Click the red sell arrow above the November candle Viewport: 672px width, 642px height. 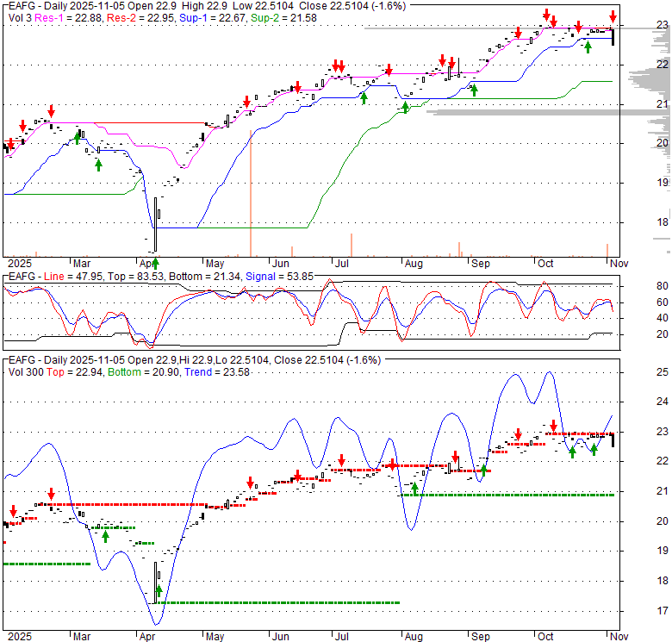point(613,16)
